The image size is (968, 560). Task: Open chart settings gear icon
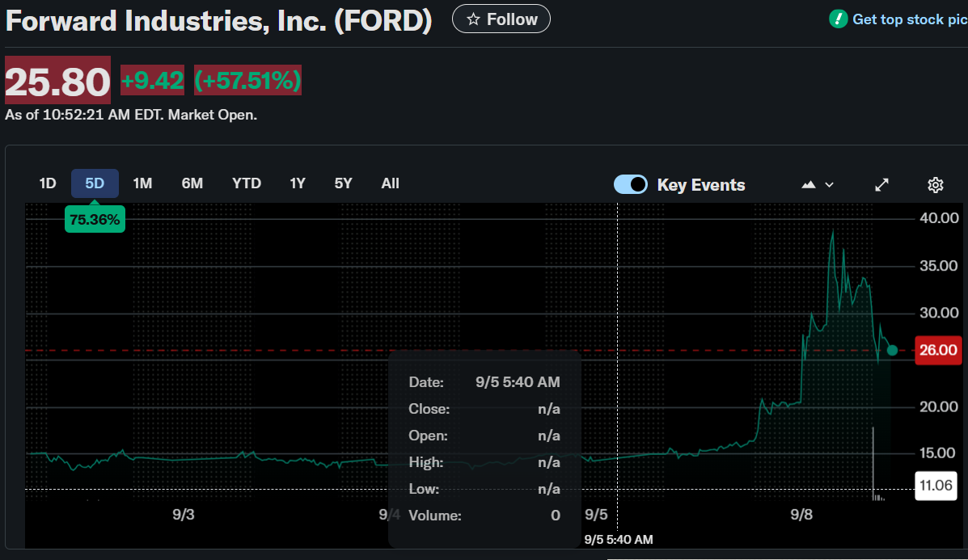tap(936, 185)
